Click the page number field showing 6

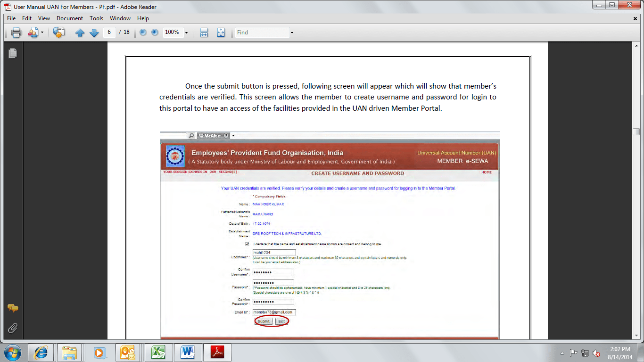point(109,32)
